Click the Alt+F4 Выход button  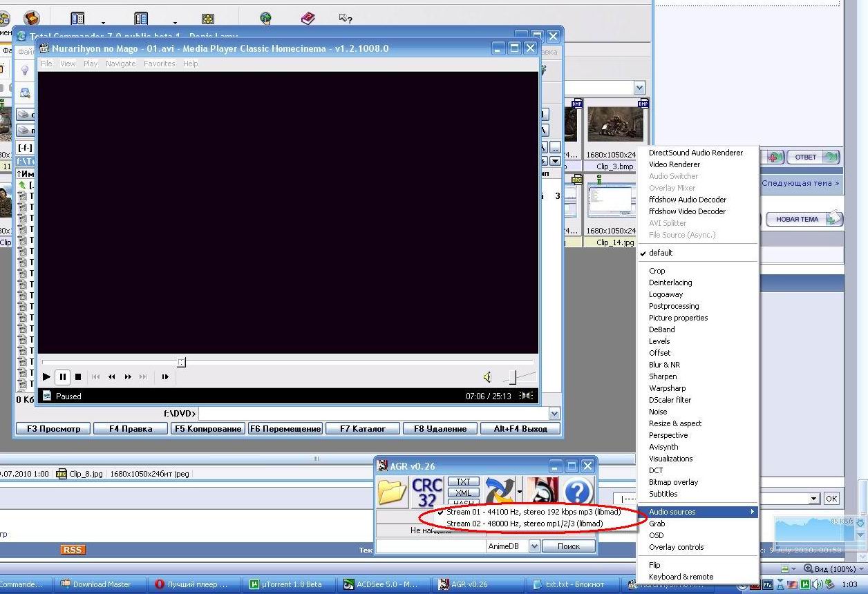coord(519,429)
